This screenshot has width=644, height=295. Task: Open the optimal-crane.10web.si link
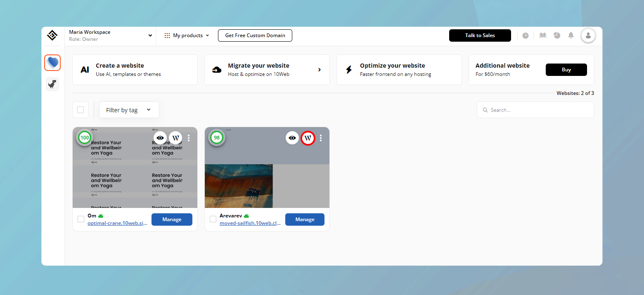pyautogui.click(x=117, y=223)
